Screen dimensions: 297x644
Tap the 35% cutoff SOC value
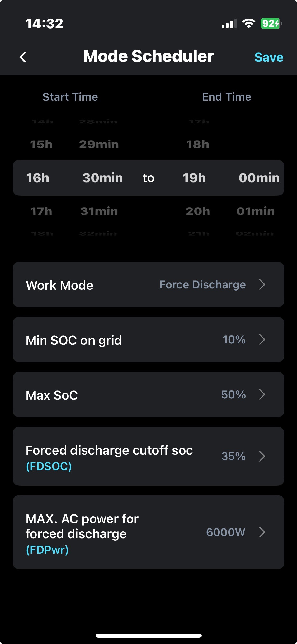pos(233,456)
